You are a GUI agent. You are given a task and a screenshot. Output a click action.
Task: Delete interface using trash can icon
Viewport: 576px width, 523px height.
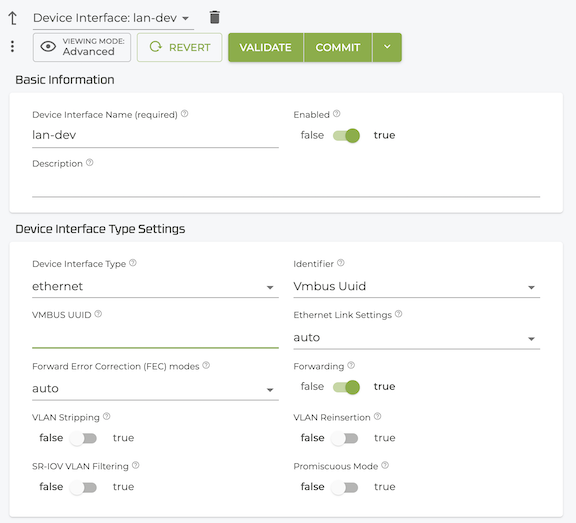tap(215, 17)
